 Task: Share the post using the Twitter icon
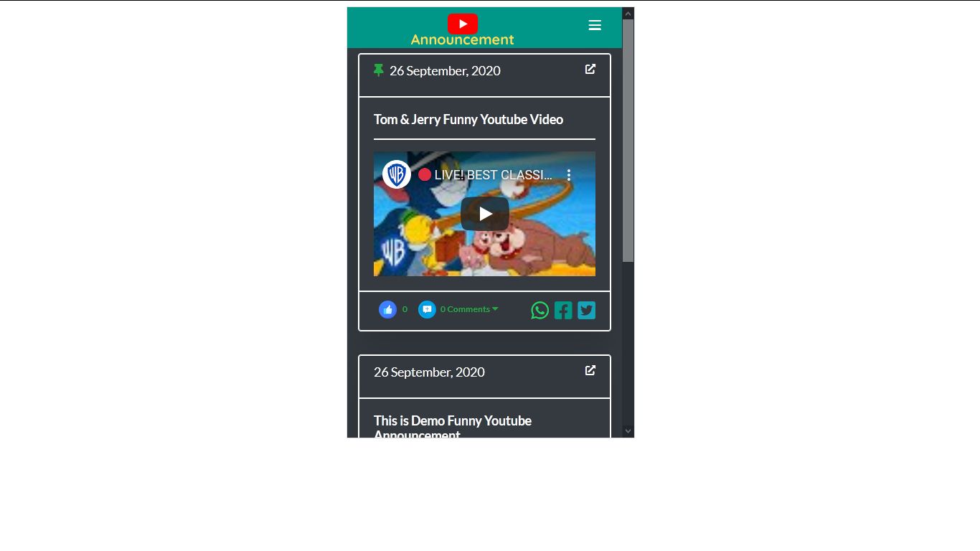pyautogui.click(x=585, y=310)
